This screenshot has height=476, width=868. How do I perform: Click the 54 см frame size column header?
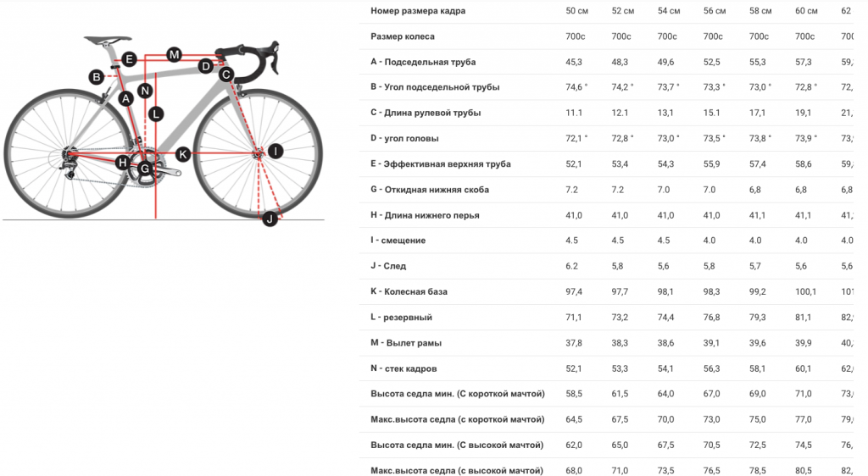coord(668,11)
